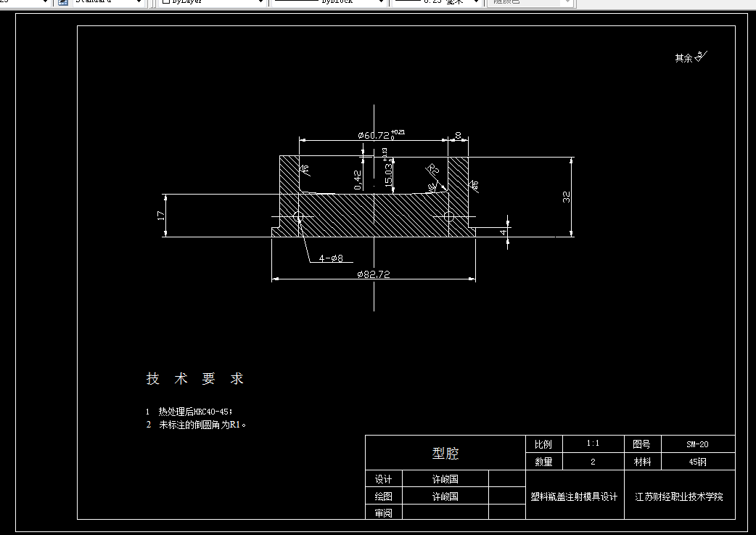756x535 pixels.
Task: Open the 0.25 lineweight dropdown
Action: [437, 2]
